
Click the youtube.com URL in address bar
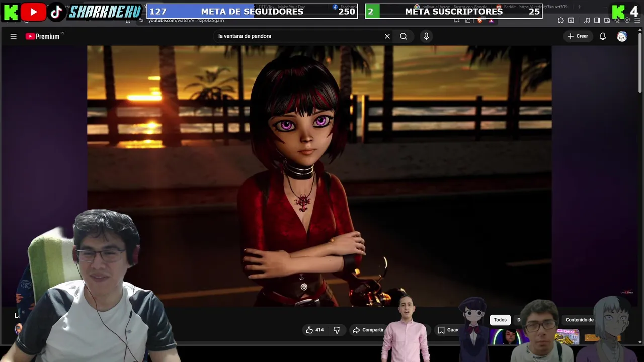pyautogui.click(x=187, y=21)
